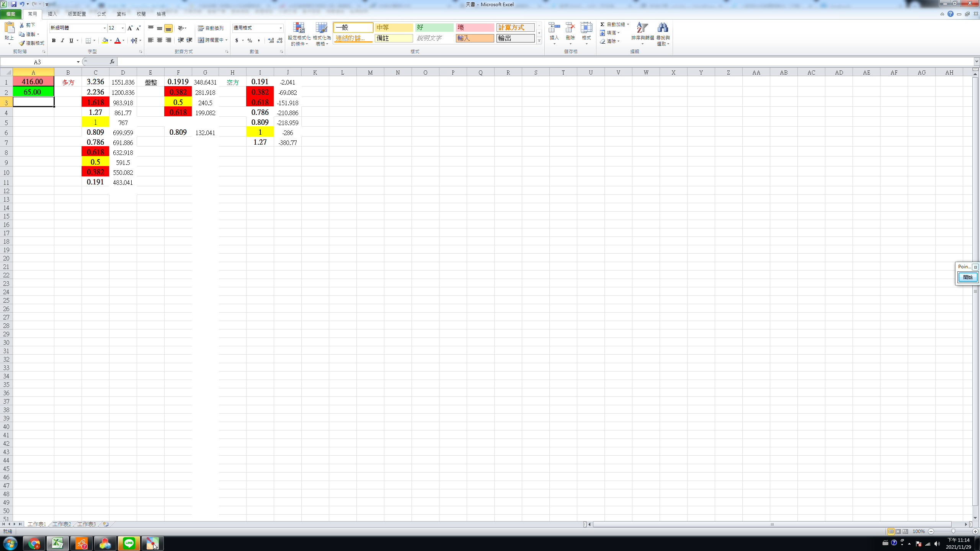Open the Conditional Formatting icon
The height and width of the screenshot is (551, 980).
coord(299,28)
